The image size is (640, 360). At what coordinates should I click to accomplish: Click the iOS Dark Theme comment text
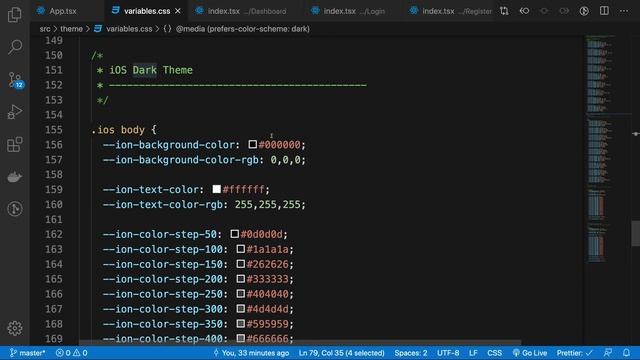tap(151, 70)
